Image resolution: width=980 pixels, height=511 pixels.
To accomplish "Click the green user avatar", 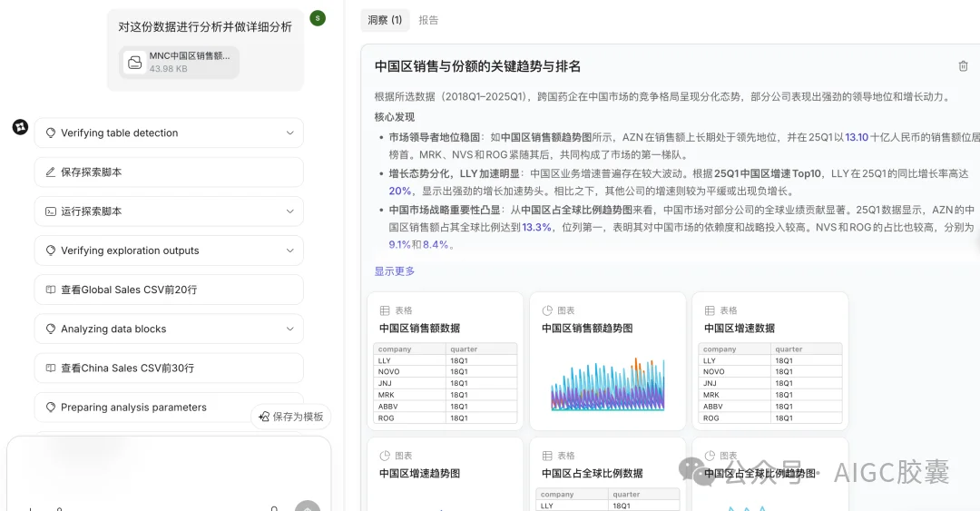I will 318,18.
